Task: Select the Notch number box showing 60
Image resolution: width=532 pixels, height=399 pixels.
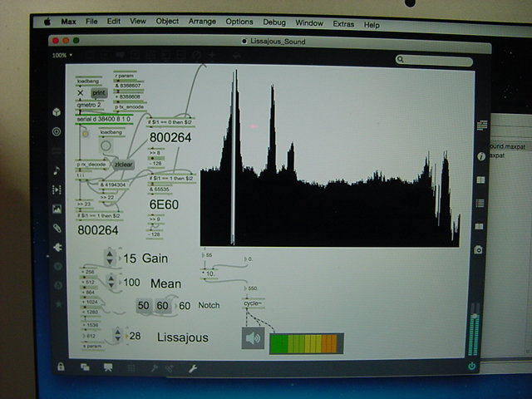Action: [x=183, y=306]
